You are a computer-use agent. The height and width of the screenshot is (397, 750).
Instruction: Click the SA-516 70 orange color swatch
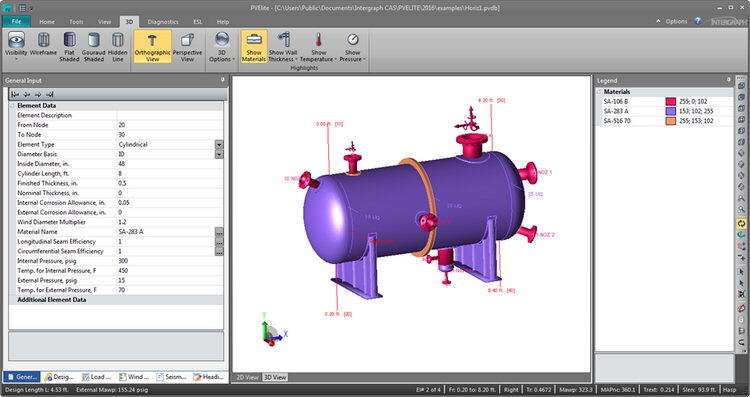[x=671, y=121]
